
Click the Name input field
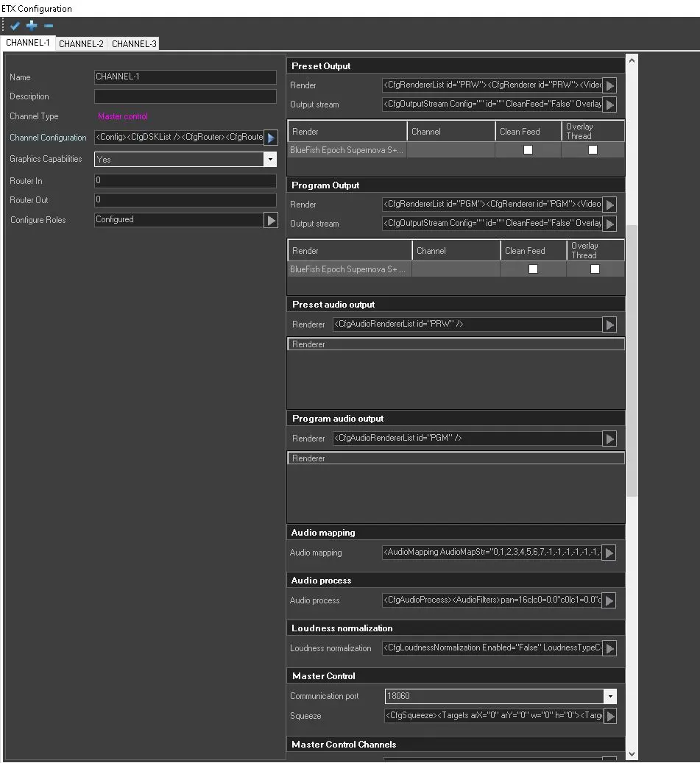[185, 77]
